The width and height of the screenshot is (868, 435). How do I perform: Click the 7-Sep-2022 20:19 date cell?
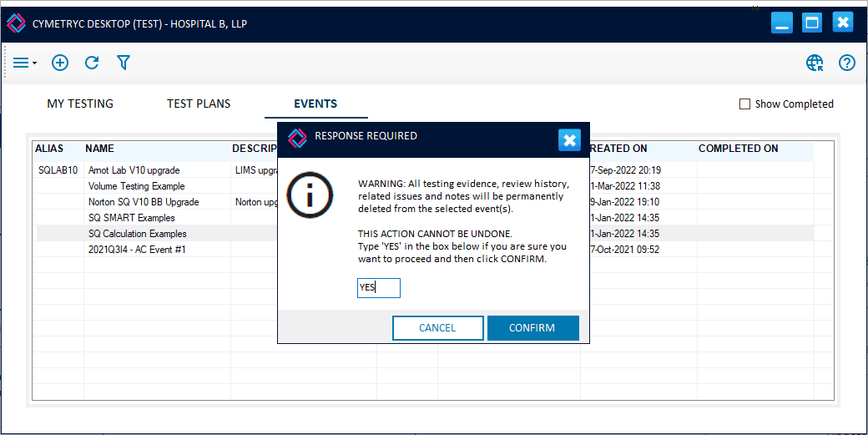[x=625, y=170]
